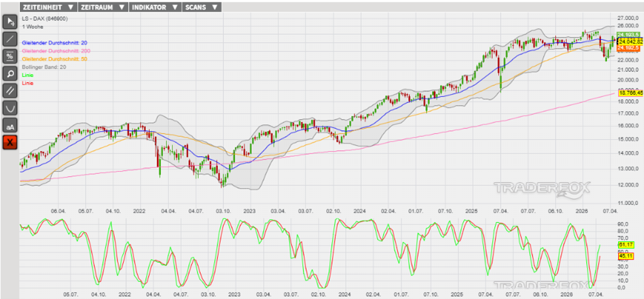Click the yellow 24.042,82 current price label
This screenshot has width=644, height=299.
click(x=629, y=41)
